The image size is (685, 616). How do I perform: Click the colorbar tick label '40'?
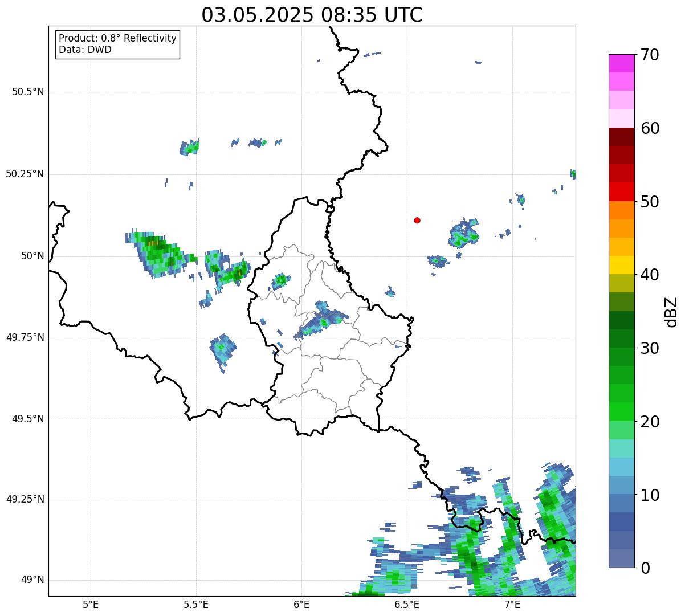coord(650,275)
